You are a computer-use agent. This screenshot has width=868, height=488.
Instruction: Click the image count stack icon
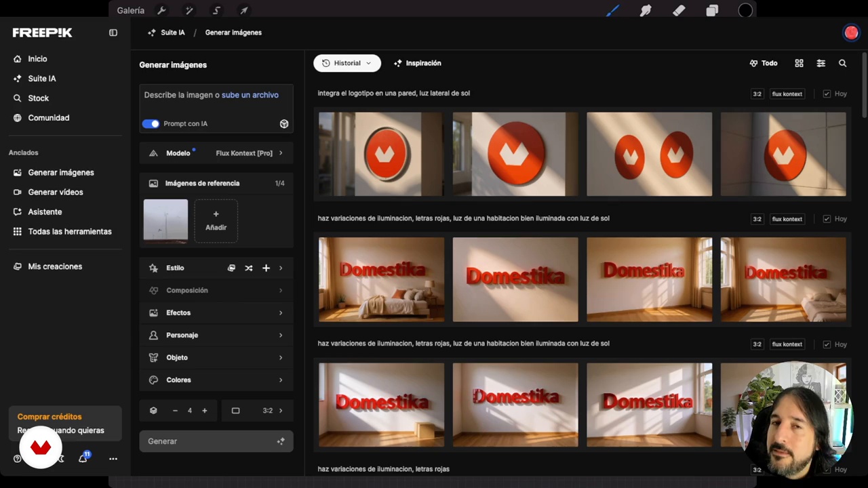pyautogui.click(x=153, y=410)
